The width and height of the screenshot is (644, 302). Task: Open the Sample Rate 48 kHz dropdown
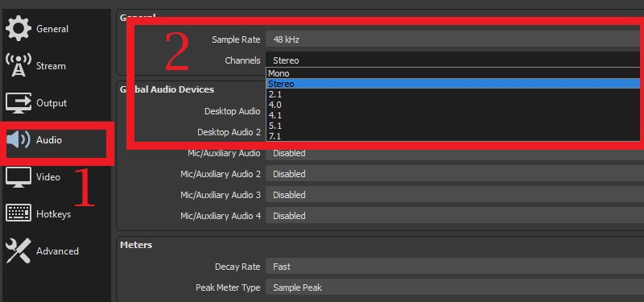(x=455, y=39)
